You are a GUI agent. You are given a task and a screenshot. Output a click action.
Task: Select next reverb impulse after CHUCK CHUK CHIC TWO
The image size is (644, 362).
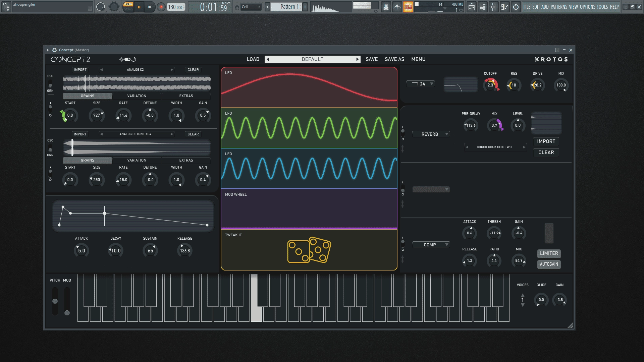(x=524, y=147)
